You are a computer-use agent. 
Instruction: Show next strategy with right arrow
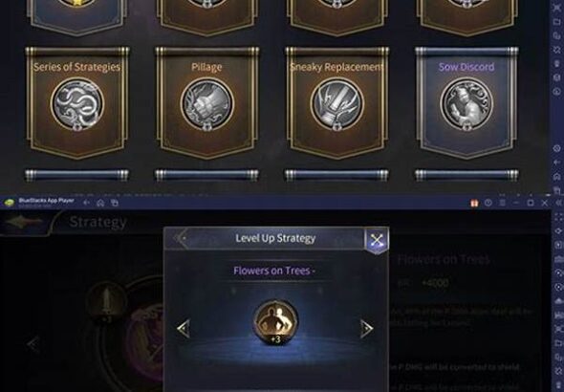tap(366, 328)
